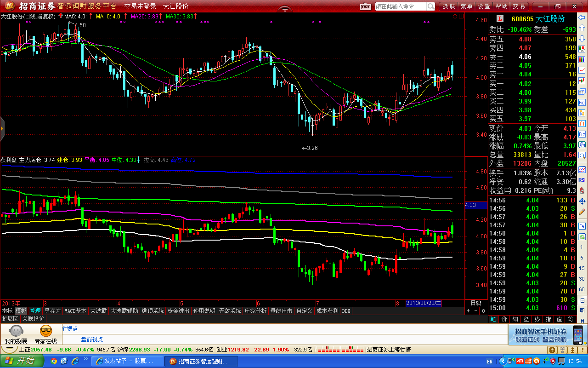Screen dimensions: 588x368
Task: Select the 15 minute period button
Action: 582,268
